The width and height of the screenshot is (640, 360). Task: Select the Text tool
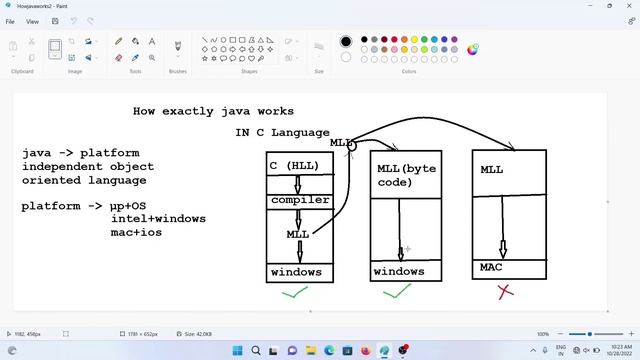(x=152, y=41)
